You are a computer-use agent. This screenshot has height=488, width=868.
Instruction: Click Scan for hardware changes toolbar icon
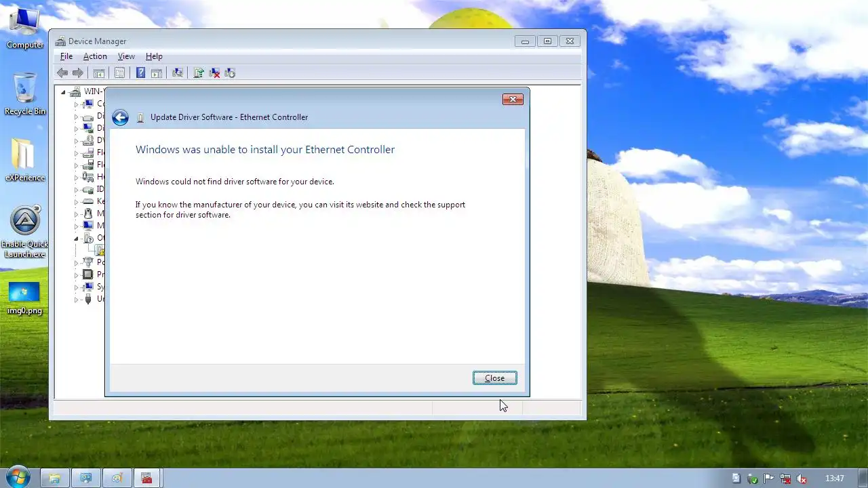[x=178, y=73]
